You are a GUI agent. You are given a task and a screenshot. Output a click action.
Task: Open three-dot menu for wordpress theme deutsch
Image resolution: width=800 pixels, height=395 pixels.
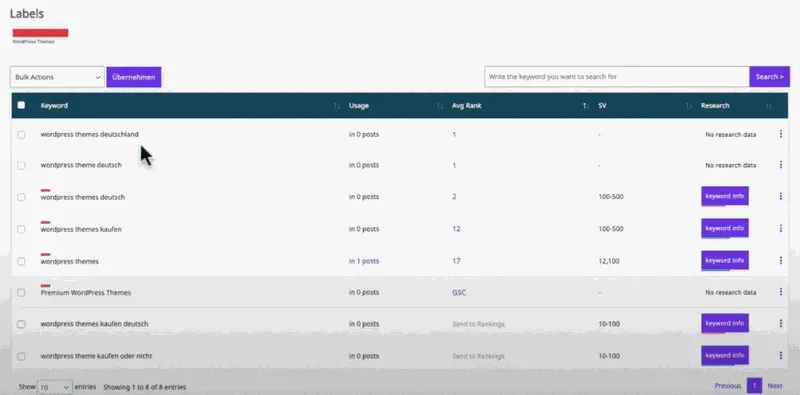pyautogui.click(x=781, y=165)
